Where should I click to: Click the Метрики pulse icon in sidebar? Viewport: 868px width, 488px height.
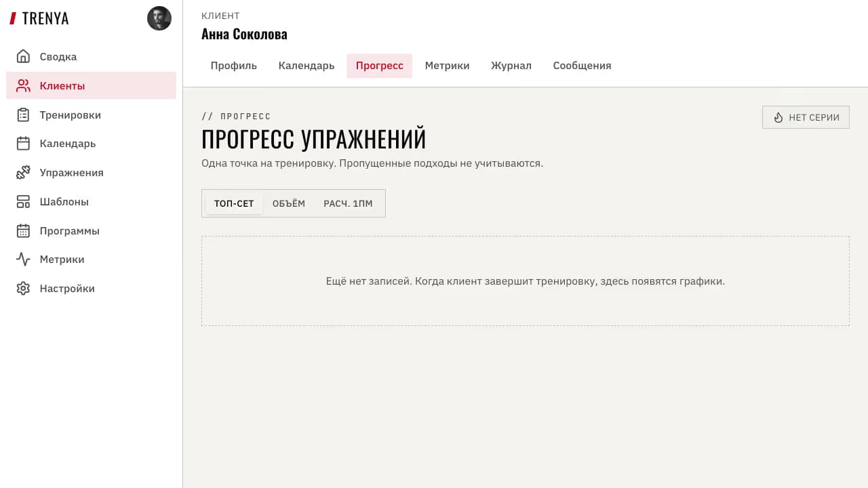(23, 259)
